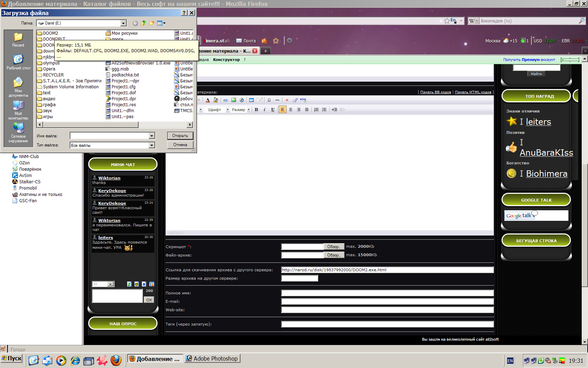Expand the Имя файла combo box arrow

(152, 136)
